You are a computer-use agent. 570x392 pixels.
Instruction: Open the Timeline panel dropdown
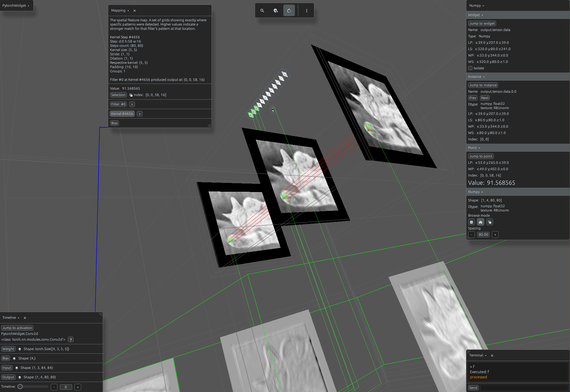coord(11,318)
